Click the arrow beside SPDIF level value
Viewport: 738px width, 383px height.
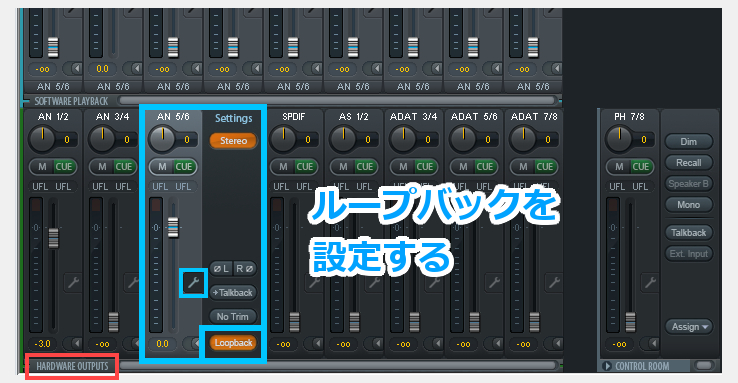click(x=315, y=343)
